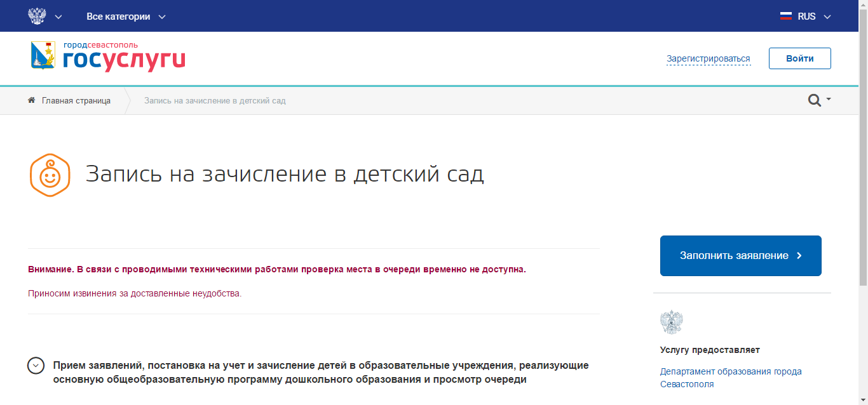Click the Внимание technical works notice text
Image resolution: width=868 pixels, height=405 pixels.
pyautogui.click(x=277, y=269)
